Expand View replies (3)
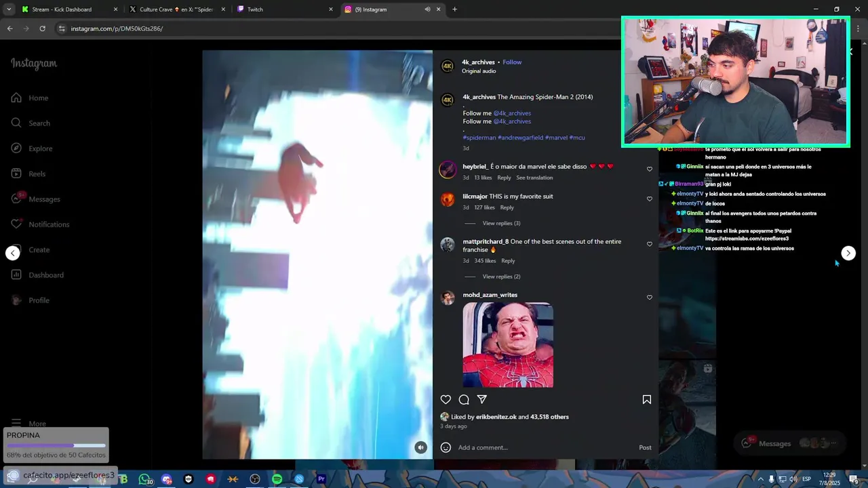This screenshot has height=488, width=868. pyautogui.click(x=501, y=224)
